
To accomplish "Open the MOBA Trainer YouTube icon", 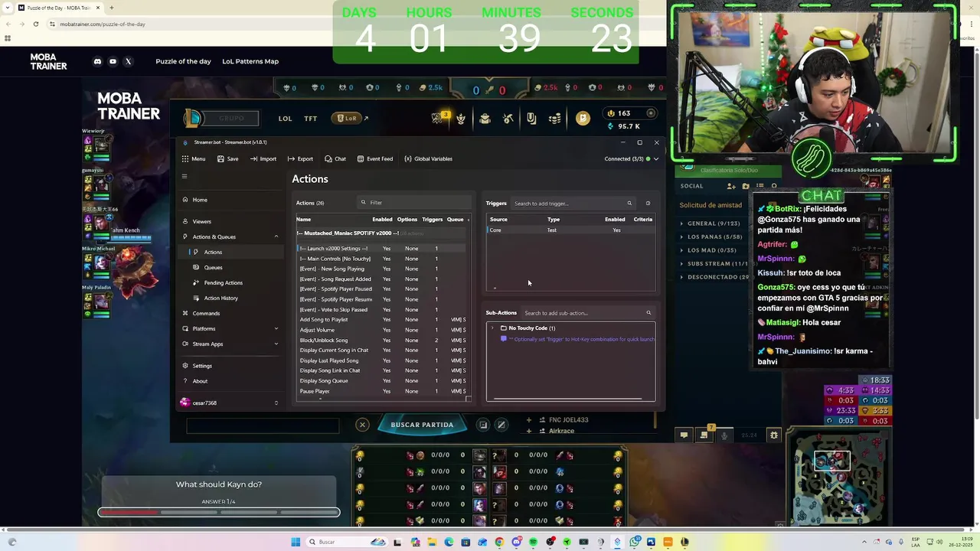I will (113, 61).
